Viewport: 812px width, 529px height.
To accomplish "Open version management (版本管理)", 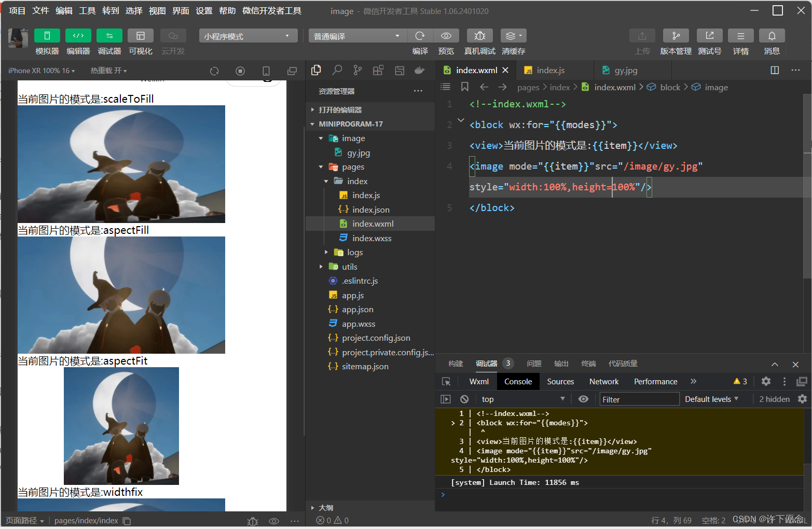I will tap(676, 36).
